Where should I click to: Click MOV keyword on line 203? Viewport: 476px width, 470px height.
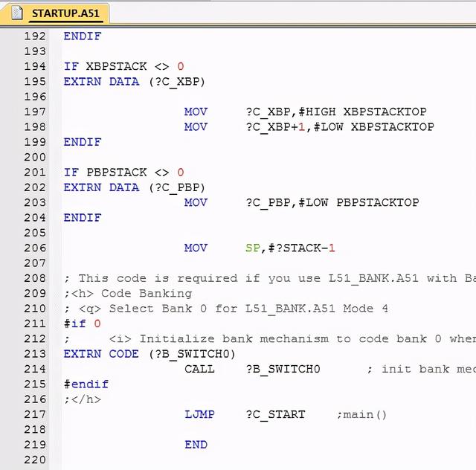[196, 202]
